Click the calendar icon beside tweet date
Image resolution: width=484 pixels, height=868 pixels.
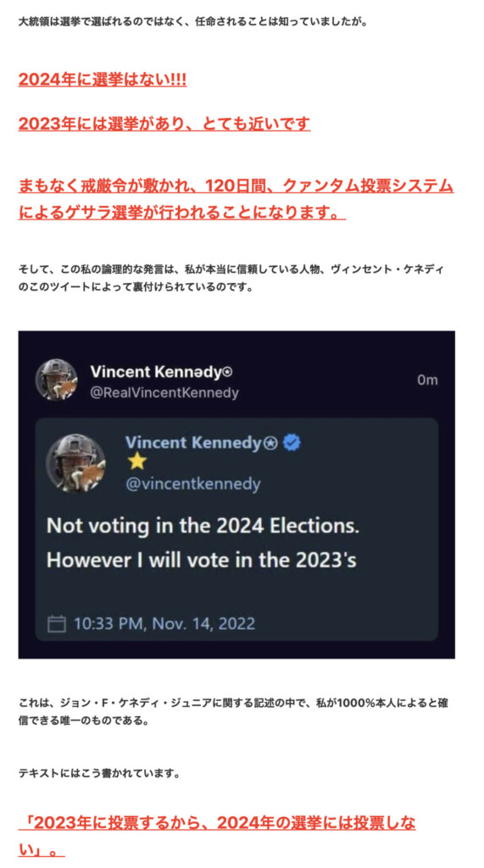click(x=58, y=624)
